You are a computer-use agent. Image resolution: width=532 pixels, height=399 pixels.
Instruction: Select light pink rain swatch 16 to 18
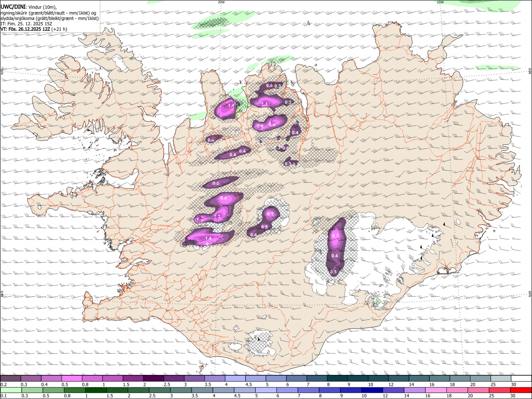coord(436,390)
